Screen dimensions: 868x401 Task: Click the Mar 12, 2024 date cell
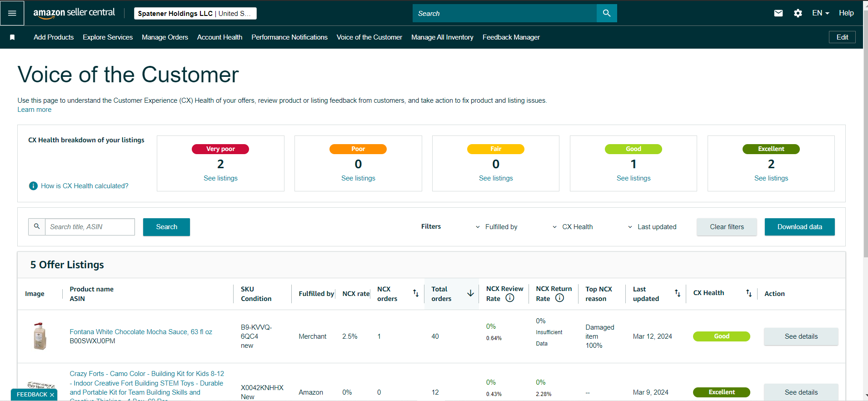click(x=653, y=336)
